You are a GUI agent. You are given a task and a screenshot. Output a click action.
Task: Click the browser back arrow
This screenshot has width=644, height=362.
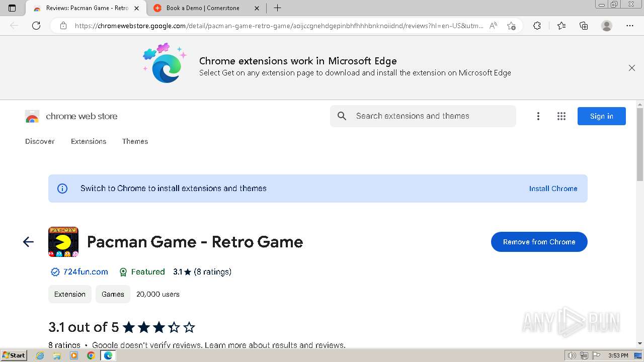tap(14, 26)
